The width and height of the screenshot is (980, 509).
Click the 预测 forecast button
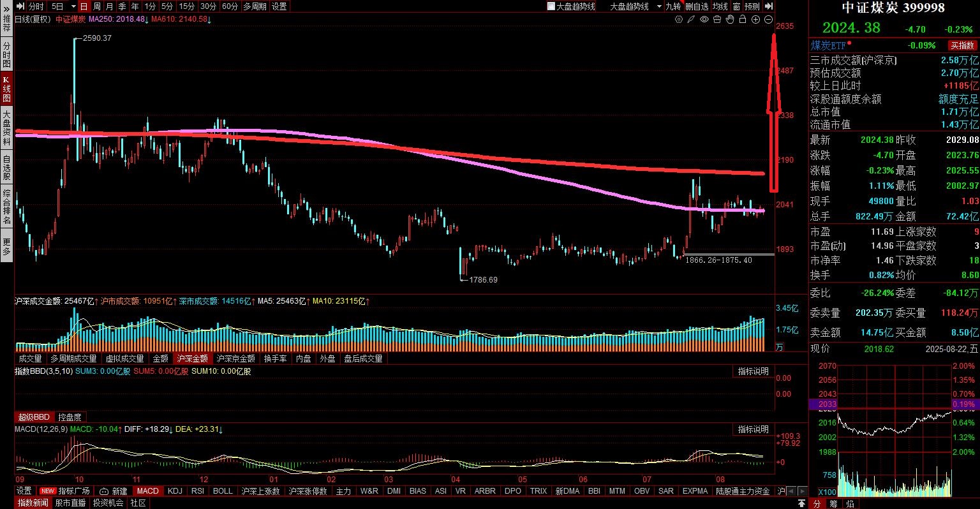[752, 6]
